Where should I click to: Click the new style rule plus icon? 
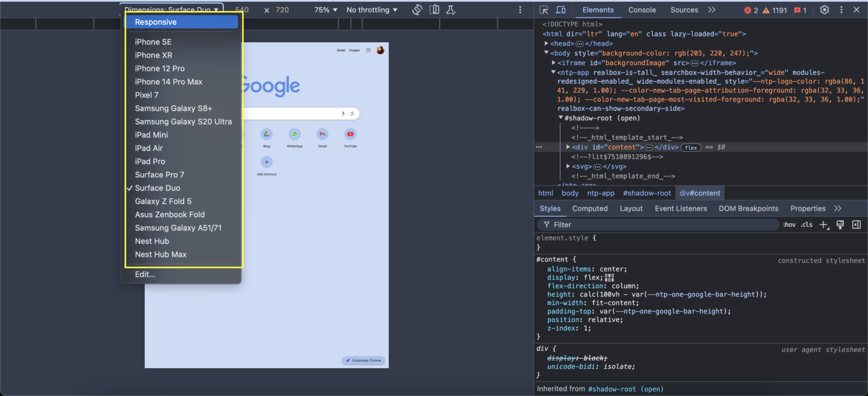click(824, 225)
